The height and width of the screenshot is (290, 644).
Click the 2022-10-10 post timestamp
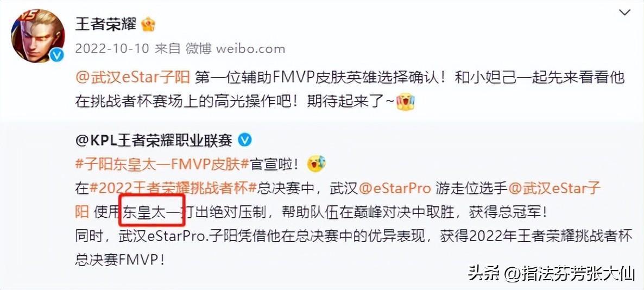pyautogui.click(x=112, y=49)
